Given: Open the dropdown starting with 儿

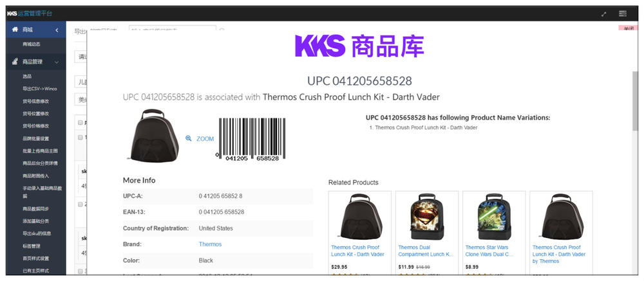Looking at the screenshot, I should pyautogui.click(x=81, y=82).
